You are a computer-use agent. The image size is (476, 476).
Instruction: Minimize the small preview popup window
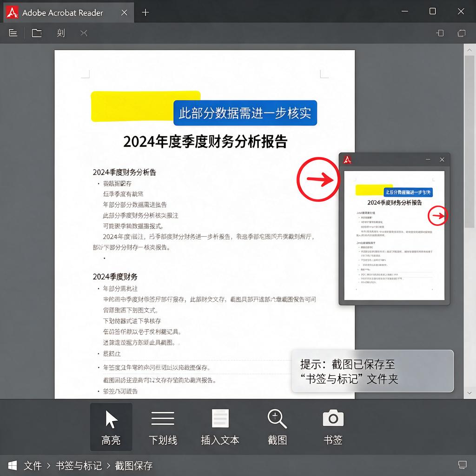428,159
